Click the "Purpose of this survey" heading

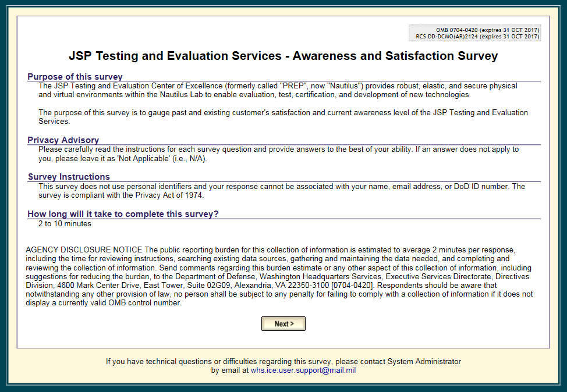pos(75,77)
